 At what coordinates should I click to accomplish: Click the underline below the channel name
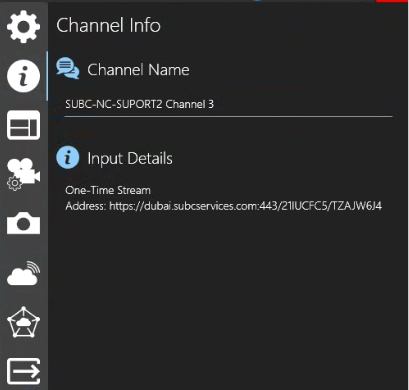coord(228,117)
